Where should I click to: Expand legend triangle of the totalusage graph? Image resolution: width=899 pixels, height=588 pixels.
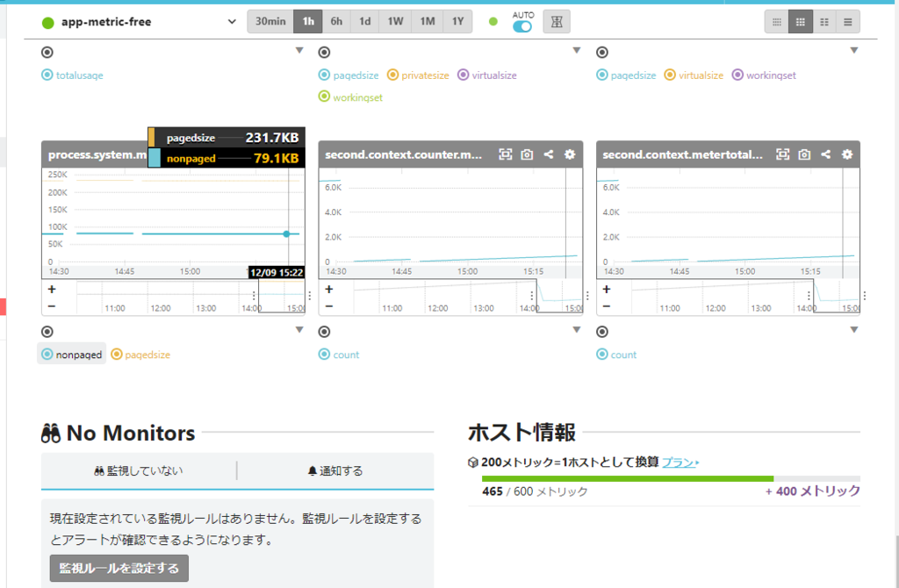299,50
